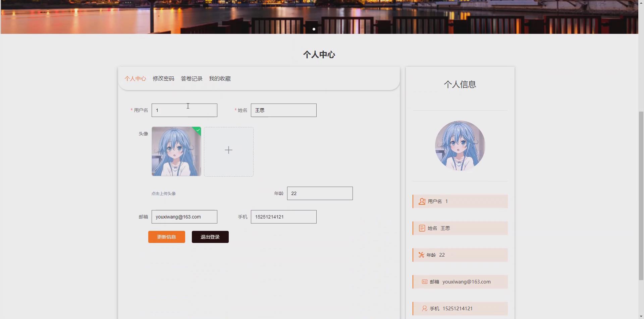
Task: Click the ID card icon next to 邮箱
Action: (424, 281)
